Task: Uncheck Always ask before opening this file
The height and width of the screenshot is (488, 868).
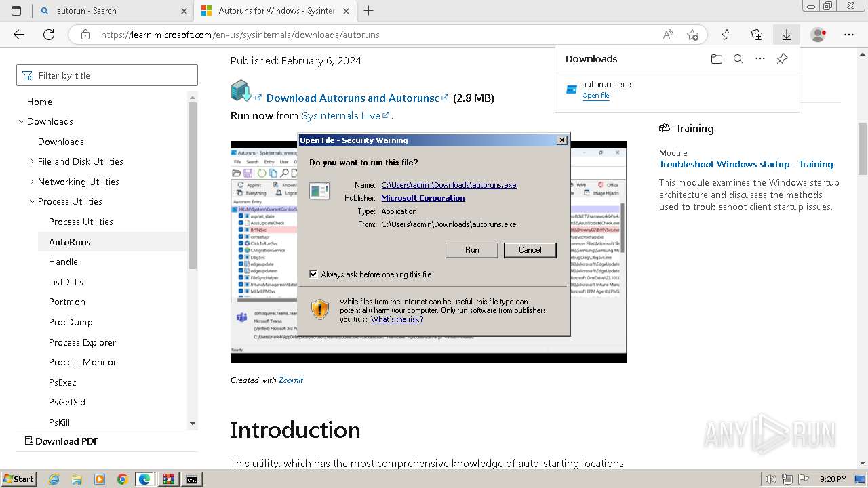Action: click(313, 274)
